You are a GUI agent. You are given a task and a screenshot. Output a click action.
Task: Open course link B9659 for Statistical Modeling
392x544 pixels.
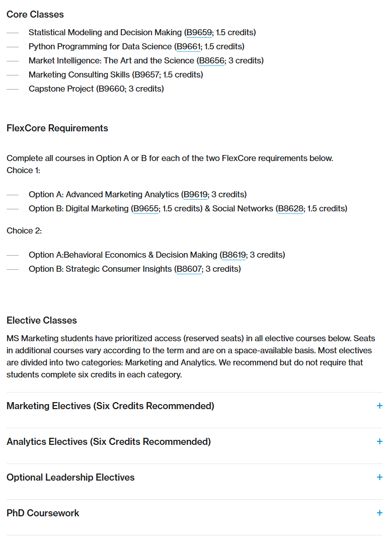click(199, 33)
